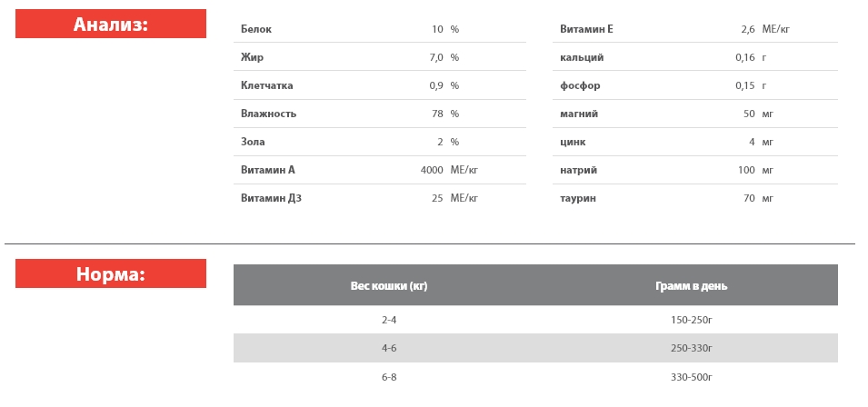
Task: Click the Витамин Д3 label
Action: 271,198
